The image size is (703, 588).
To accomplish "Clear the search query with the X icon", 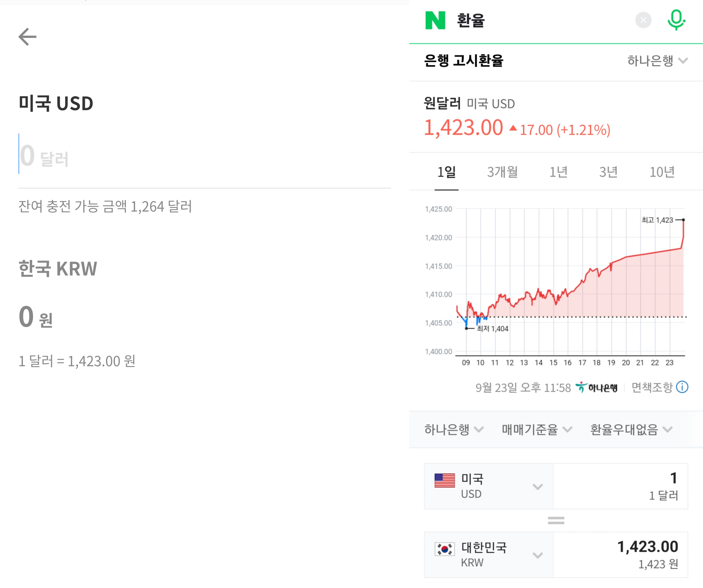I will [x=643, y=21].
